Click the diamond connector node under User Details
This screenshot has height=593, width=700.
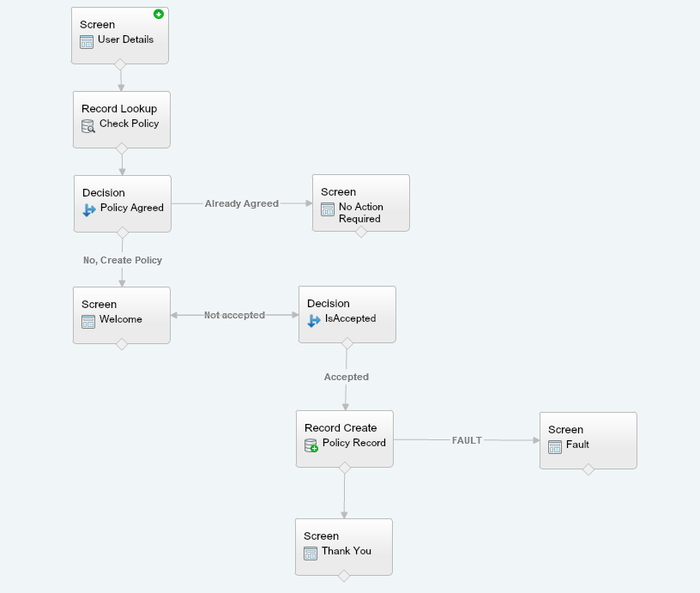pos(120,64)
